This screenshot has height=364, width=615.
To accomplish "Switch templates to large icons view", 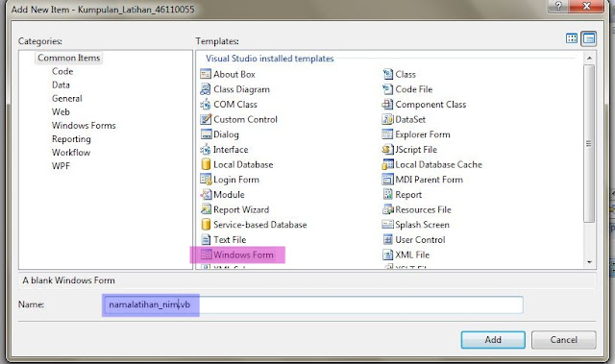I will 572,38.
